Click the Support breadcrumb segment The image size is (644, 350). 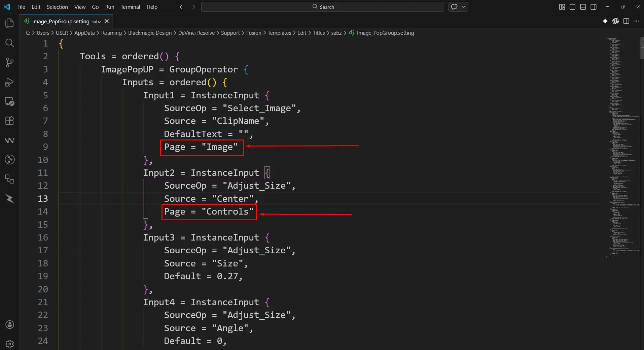point(230,33)
